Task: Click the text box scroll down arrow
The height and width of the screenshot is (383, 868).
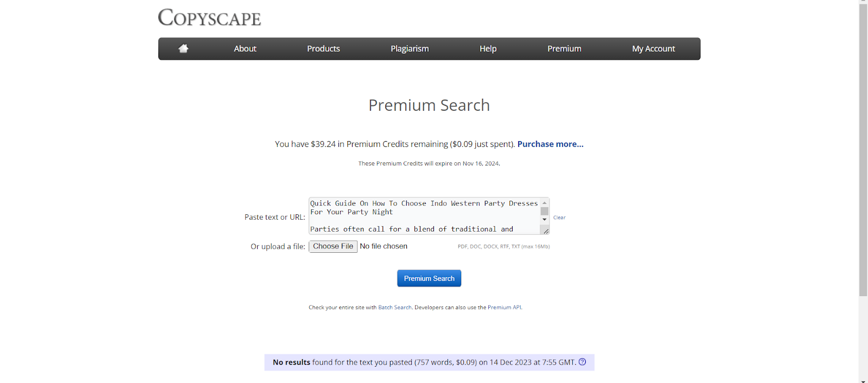Action: pyautogui.click(x=545, y=220)
